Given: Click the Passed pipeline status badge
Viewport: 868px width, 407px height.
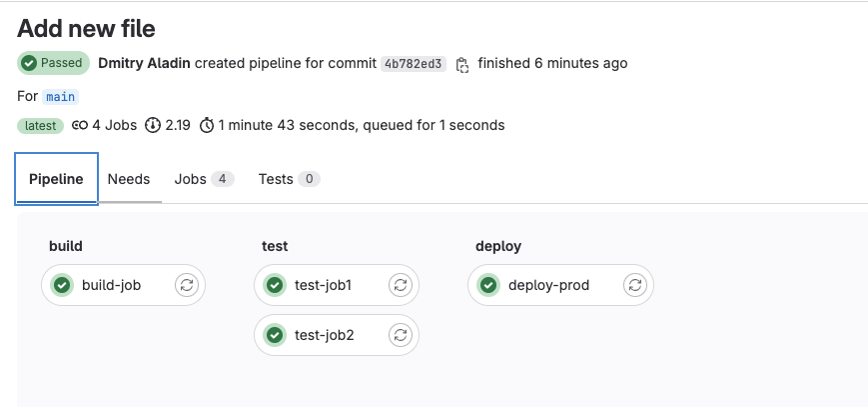Looking at the screenshot, I should 53,63.
